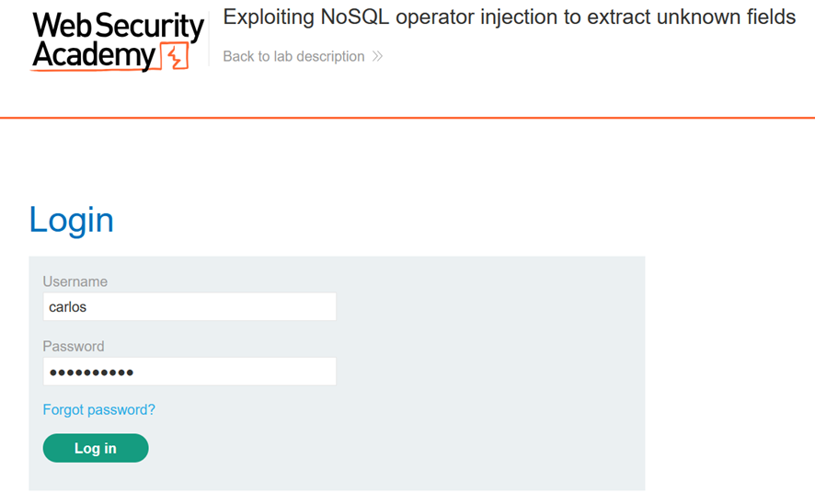Click the orange horizontal divider line
Viewport: 815px width, 504px height.
[x=407, y=118]
